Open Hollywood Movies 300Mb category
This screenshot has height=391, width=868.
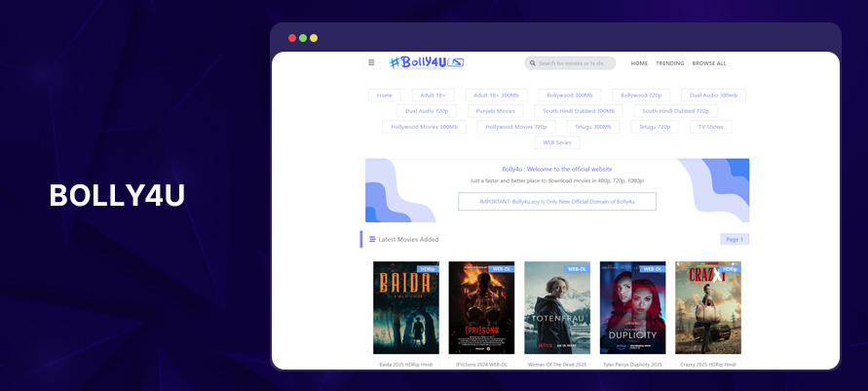pos(425,127)
